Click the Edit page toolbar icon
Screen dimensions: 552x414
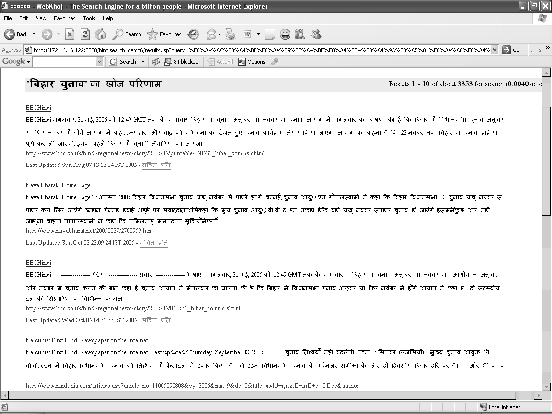pos(247,34)
